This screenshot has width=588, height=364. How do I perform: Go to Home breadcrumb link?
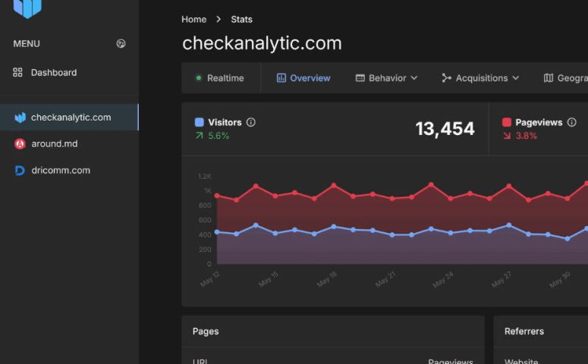[x=194, y=20]
